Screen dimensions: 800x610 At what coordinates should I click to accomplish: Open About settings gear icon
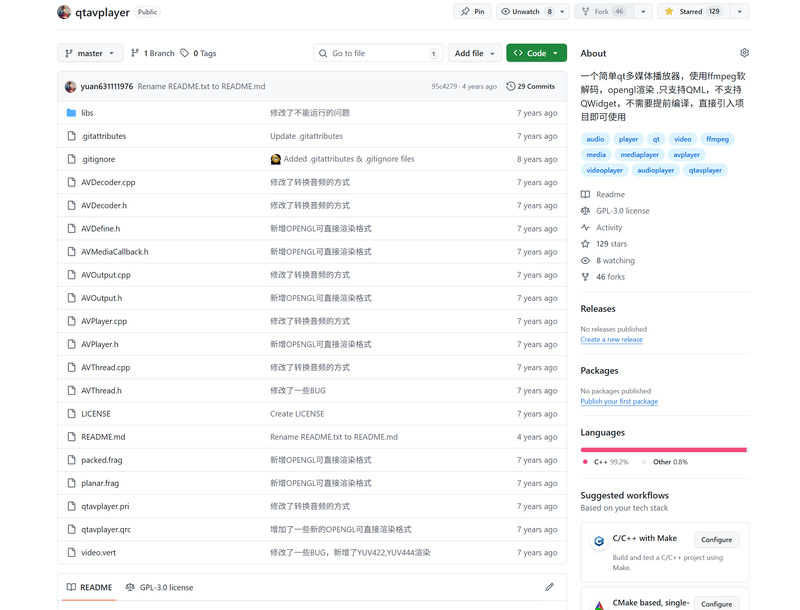pos(744,53)
